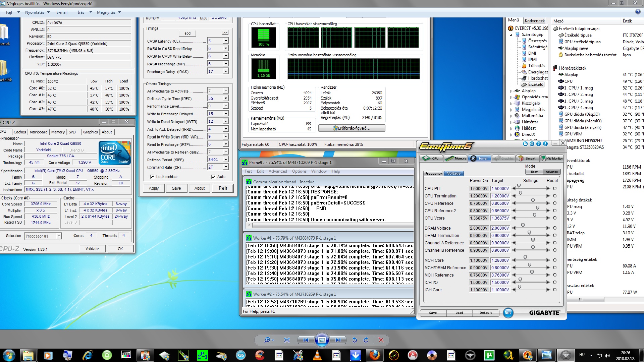Click DRAM Voltage reset radio button
The height and width of the screenshot is (362, 644).
point(554,228)
